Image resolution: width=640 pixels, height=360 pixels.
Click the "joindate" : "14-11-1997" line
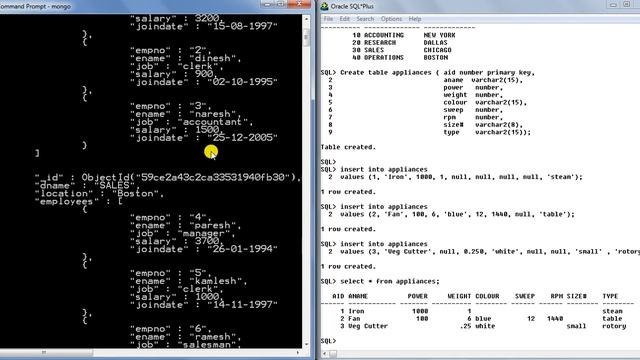click(204, 304)
